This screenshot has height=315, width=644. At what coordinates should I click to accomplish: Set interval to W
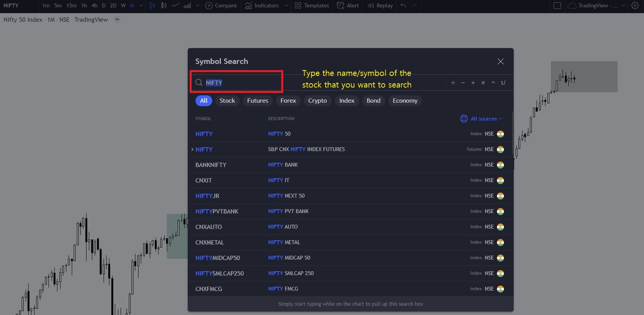(x=123, y=5)
